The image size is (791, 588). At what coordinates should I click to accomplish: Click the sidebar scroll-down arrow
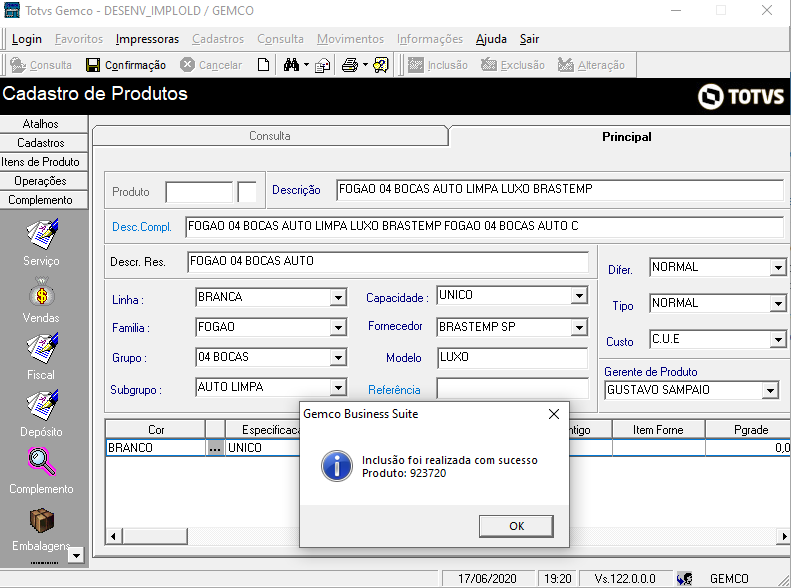point(76,555)
